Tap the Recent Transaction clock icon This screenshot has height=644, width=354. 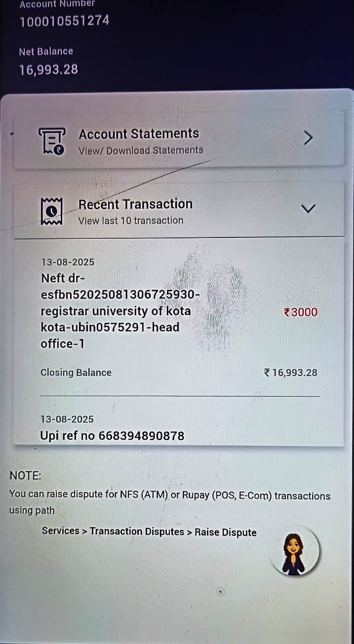tap(51, 211)
